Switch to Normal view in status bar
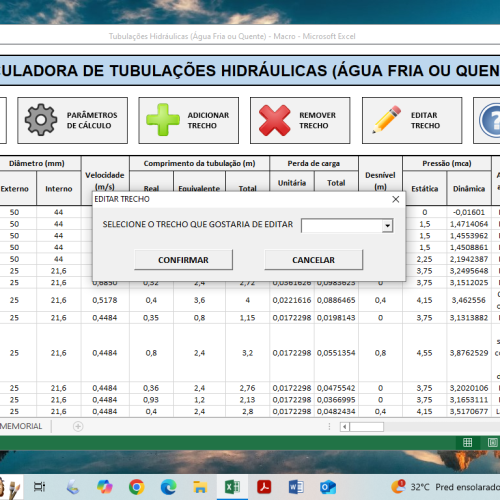This screenshot has width=500, height=500. coord(467,442)
